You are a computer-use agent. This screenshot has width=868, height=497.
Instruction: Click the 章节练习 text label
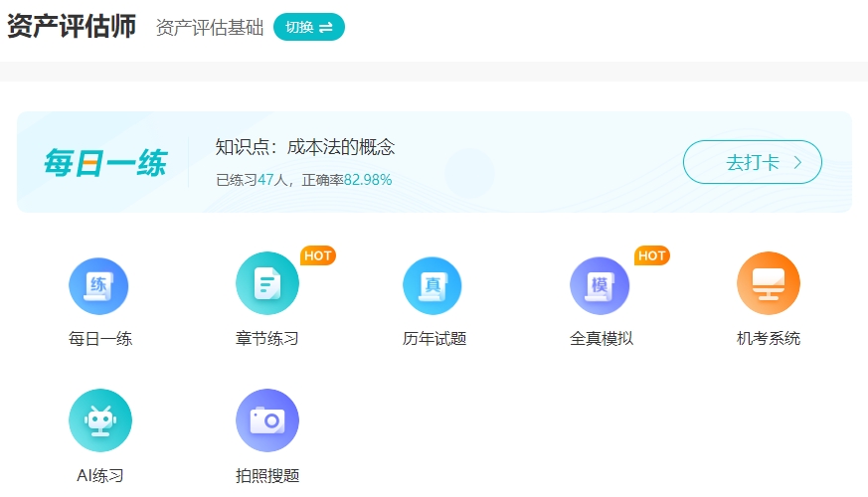(266, 339)
